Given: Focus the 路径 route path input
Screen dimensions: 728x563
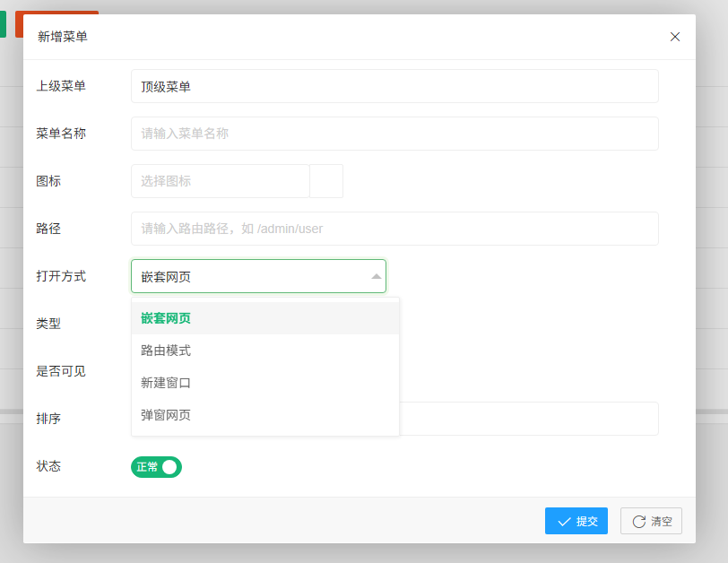Looking at the screenshot, I should pos(394,229).
